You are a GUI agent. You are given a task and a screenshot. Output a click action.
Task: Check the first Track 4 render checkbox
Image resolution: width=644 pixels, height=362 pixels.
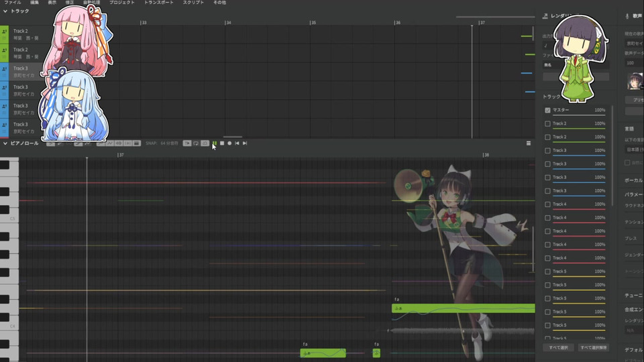click(x=547, y=204)
